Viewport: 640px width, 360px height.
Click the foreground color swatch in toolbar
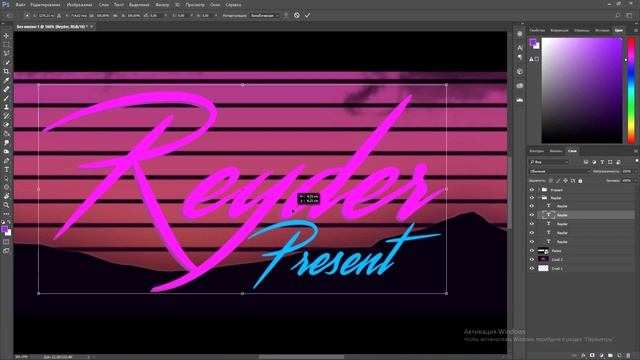pyautogui.click(x=4, y=229)
